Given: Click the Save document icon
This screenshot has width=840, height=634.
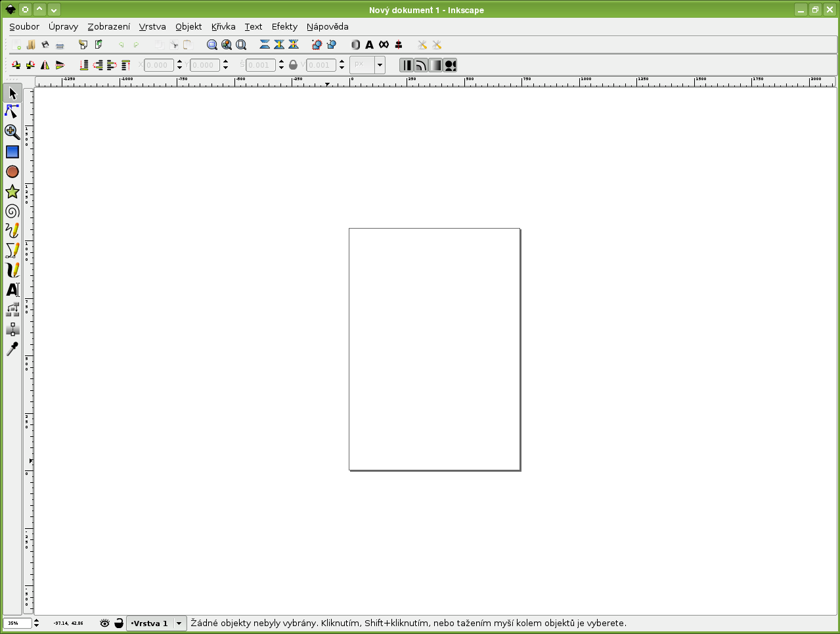Looking at the screenshot, I should click(45, 45).
